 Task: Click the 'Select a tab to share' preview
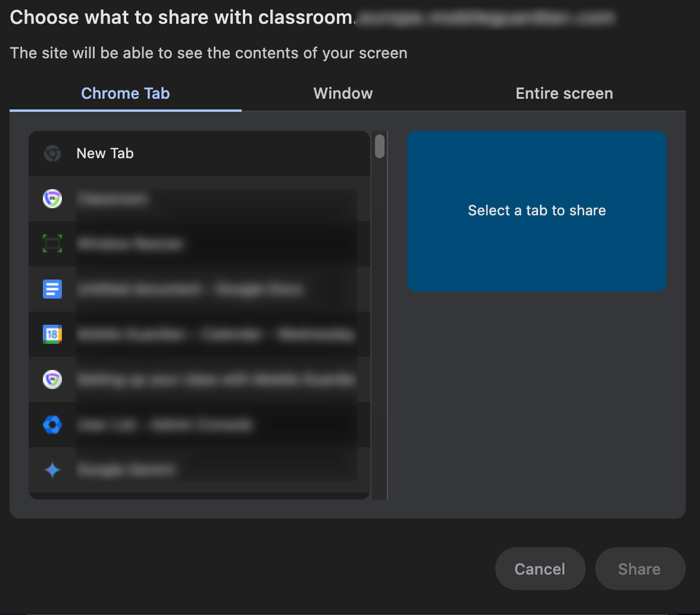click(x=536, y=211)
